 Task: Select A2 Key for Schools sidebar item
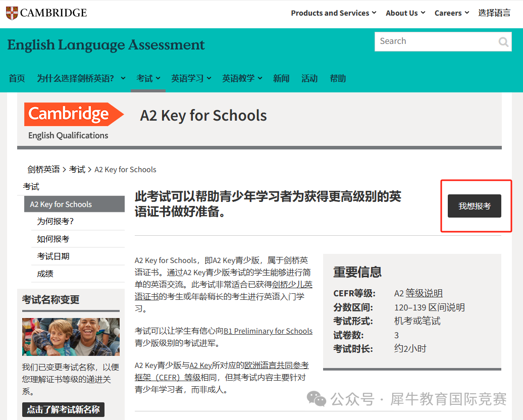tap(74, 204)
